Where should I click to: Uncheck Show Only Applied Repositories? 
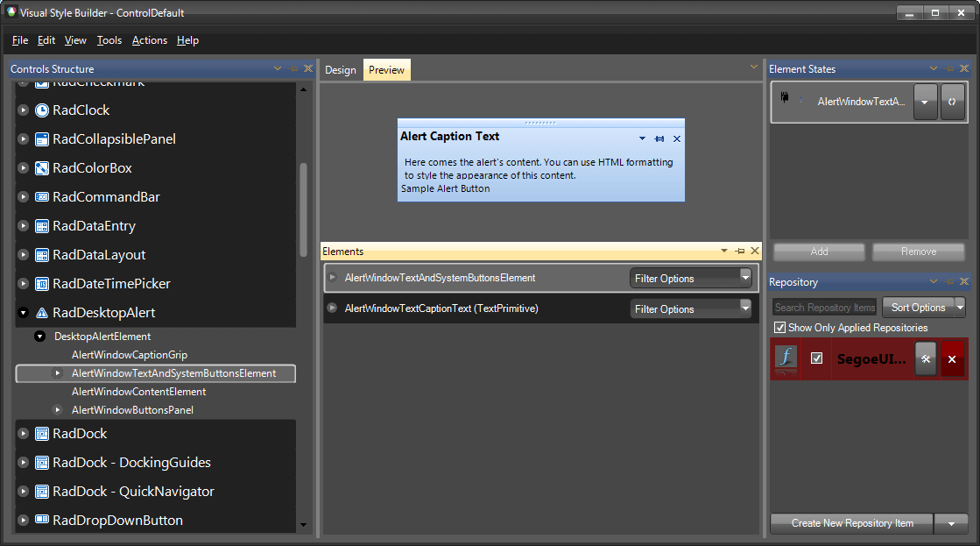[x=780, y=328]
